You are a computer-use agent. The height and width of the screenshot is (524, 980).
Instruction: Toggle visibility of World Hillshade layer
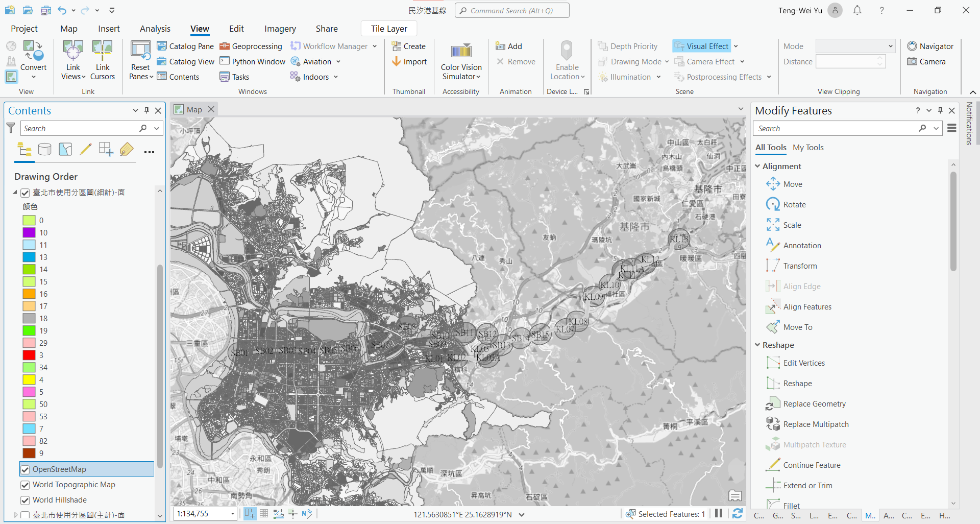click(x=25, y=500)
